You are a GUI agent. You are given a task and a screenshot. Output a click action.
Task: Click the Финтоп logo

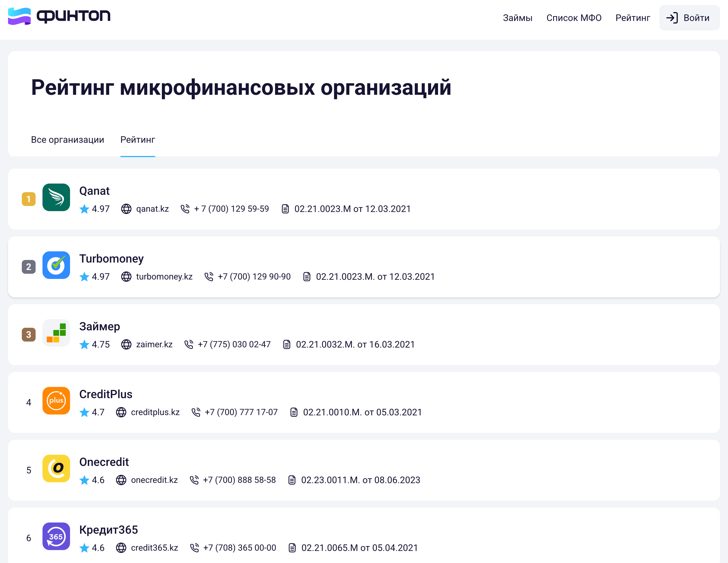tap(59, 16)
